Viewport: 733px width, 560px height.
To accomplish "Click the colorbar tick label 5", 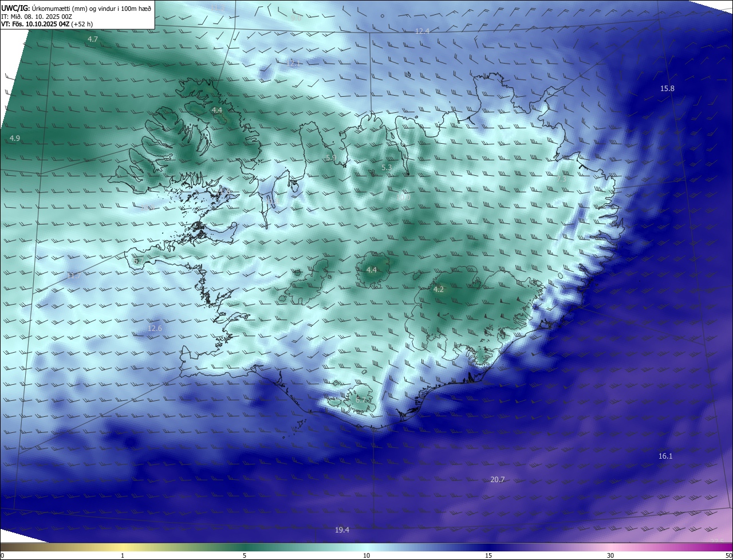I will pyautogui.click(x=245, y=555).
